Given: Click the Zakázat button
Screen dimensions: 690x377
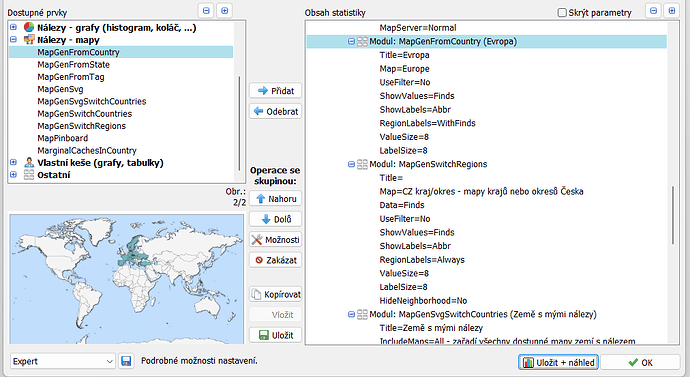Looking at the screenshot, I should pos(275,260).
